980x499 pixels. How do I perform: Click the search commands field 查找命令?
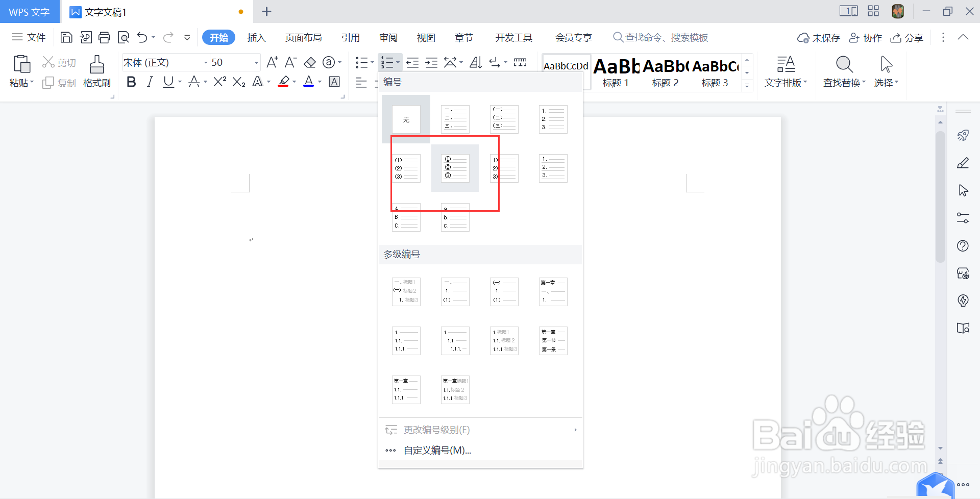660,38
